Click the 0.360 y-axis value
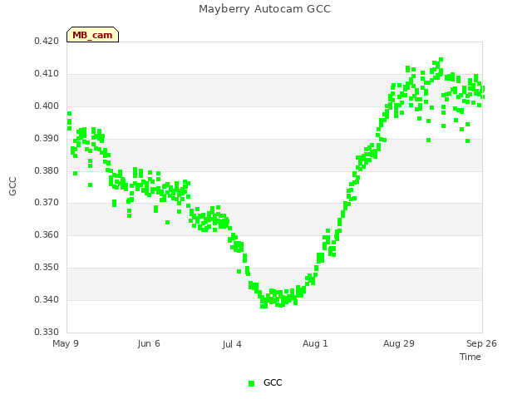532x399 pixels. [x=47, y=234]
